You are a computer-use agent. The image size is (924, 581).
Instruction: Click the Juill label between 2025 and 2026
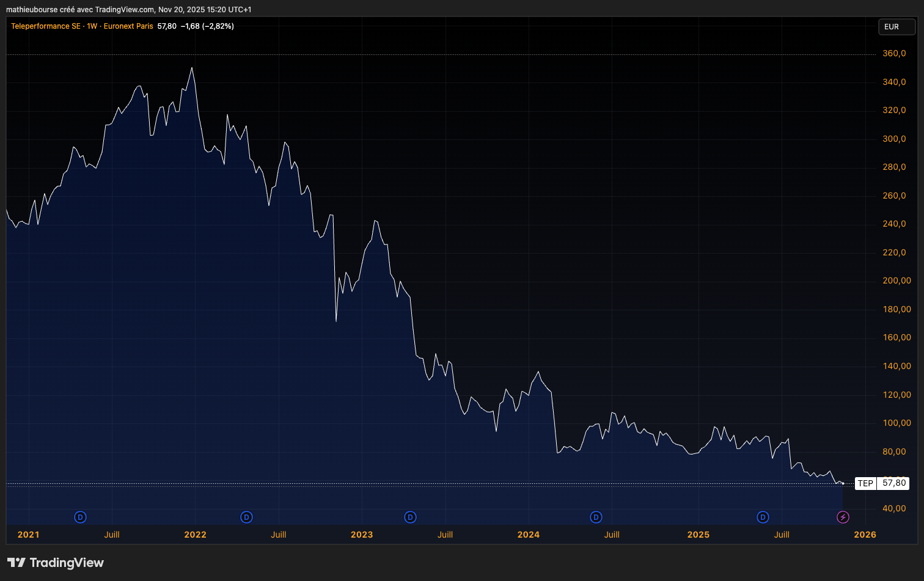[782, 535]
